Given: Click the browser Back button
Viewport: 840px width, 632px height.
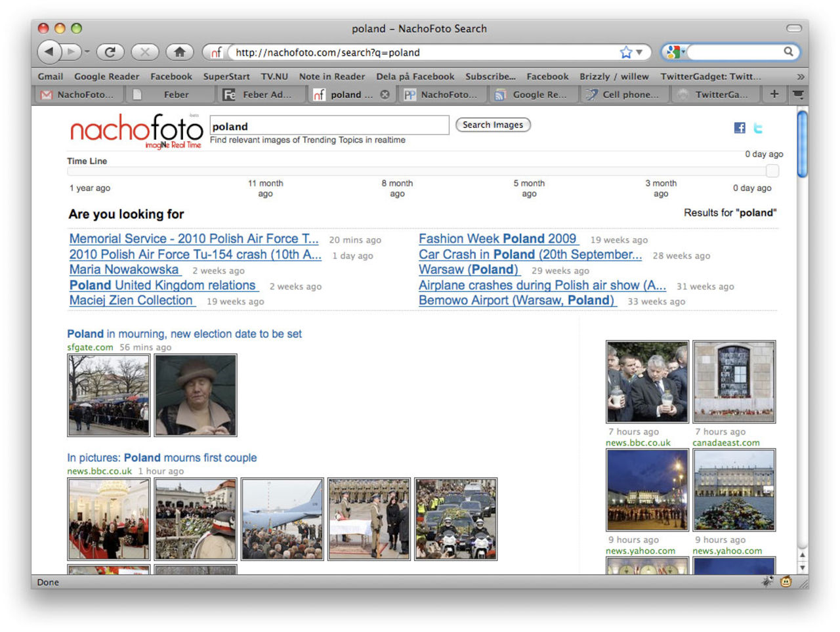Looking at the screenshot, I should tap(49, 52).
